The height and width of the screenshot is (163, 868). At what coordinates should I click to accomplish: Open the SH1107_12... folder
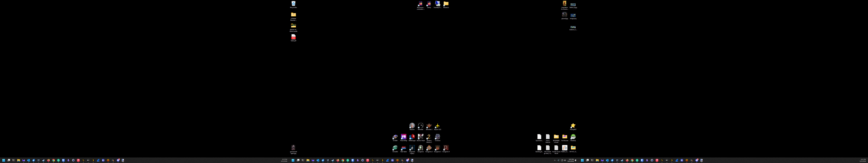tap(573, 149)
